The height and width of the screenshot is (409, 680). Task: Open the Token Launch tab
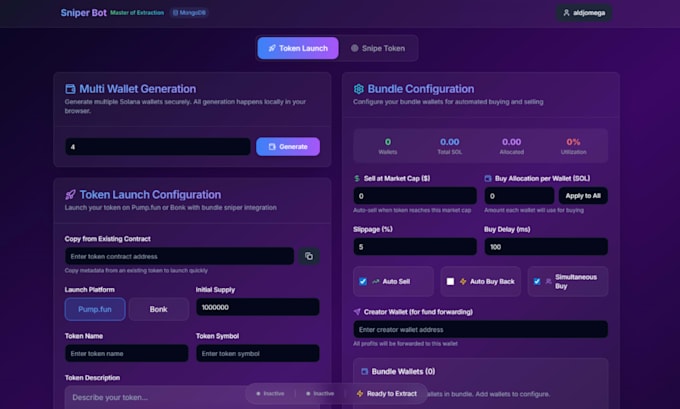[x=298, y=48]
